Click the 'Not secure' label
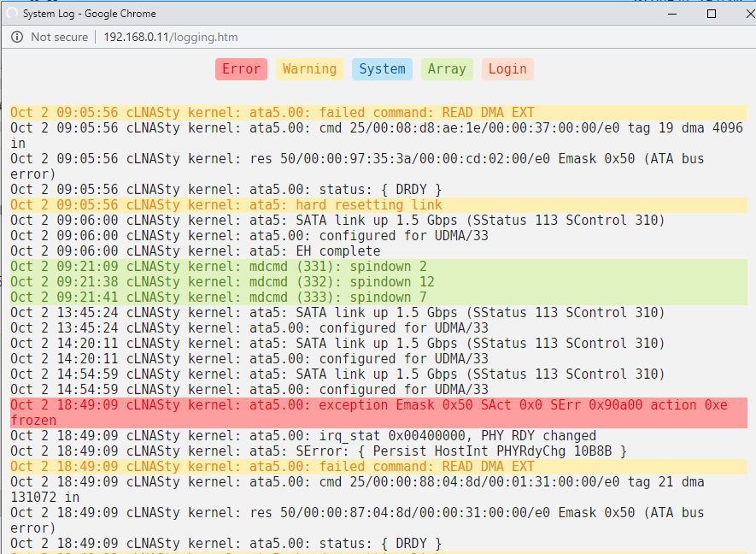The width and height of the screenshot is (756, 554). (x=59, y=37)
